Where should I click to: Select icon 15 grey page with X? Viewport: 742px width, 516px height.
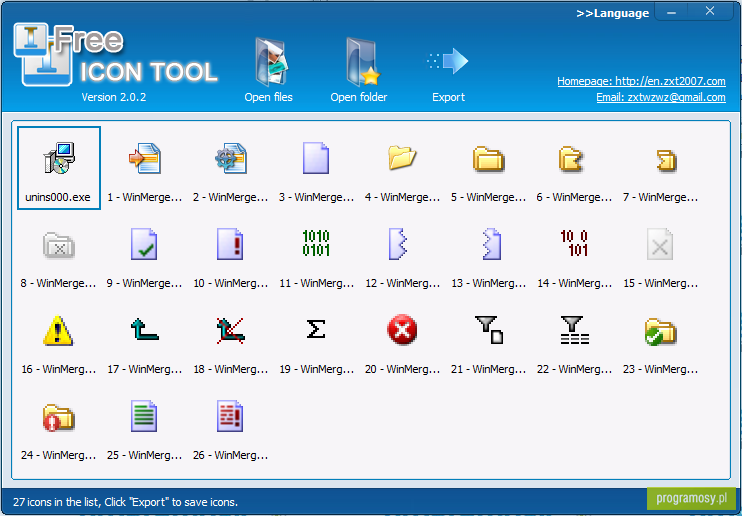pyautogui.click(x=660, y=244)
